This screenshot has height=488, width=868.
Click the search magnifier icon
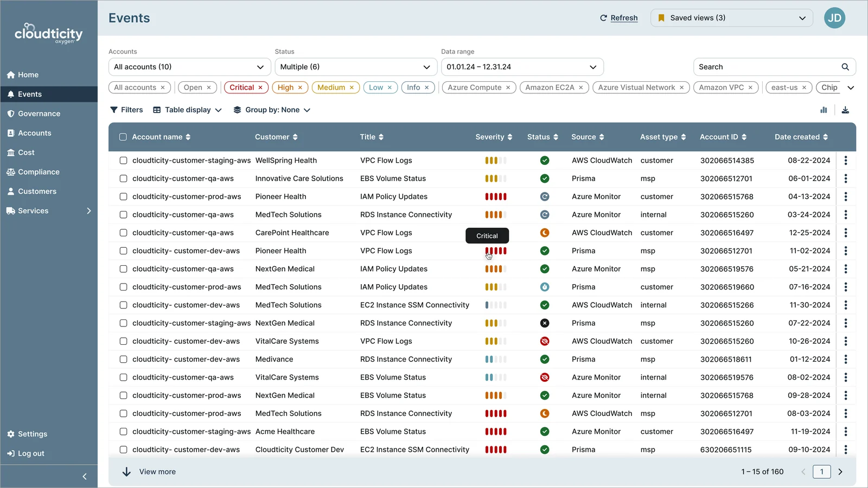(845, 67)
